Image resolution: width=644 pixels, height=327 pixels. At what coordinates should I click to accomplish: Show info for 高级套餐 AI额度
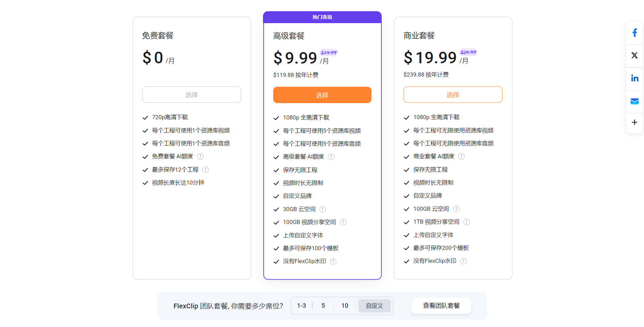331,157
